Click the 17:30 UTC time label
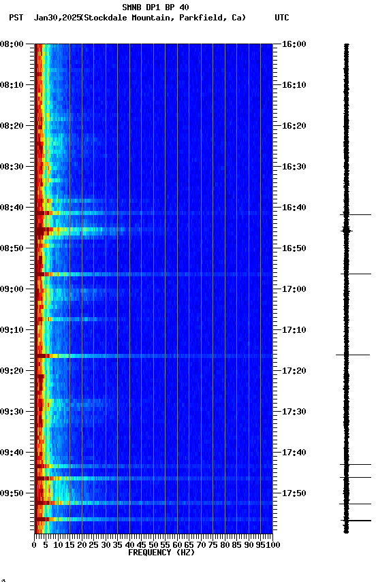Image resolution: width=376 pixels, height=588 pixels. click(x=294, y=412)
